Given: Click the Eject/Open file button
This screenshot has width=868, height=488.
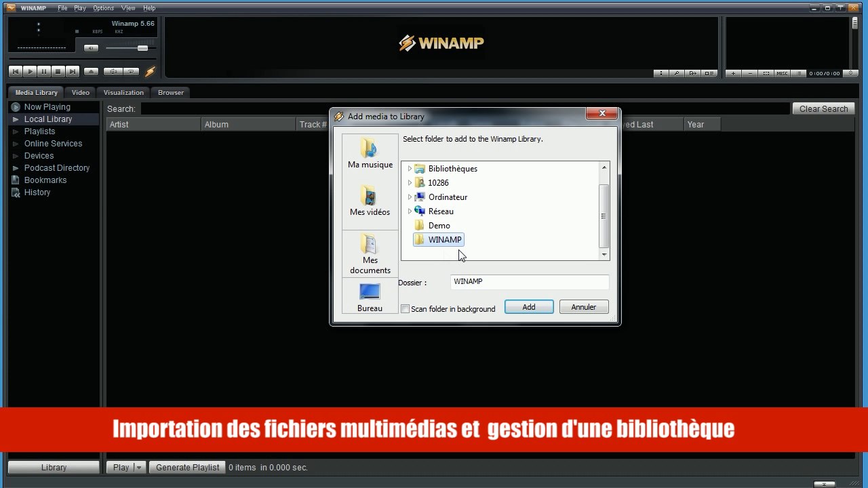Looking at the screenshot, I should [92, 71].
